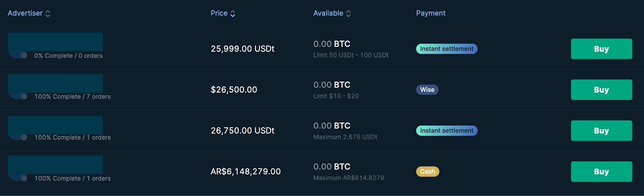Select the Cash payment badge
Screen dimensions: 644x196
coord(427,172)
